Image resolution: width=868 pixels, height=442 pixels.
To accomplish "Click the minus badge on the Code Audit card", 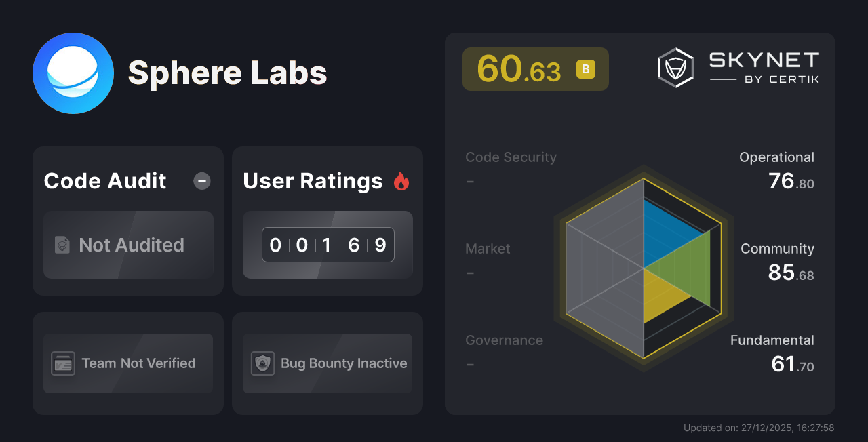I will [201, 180].
